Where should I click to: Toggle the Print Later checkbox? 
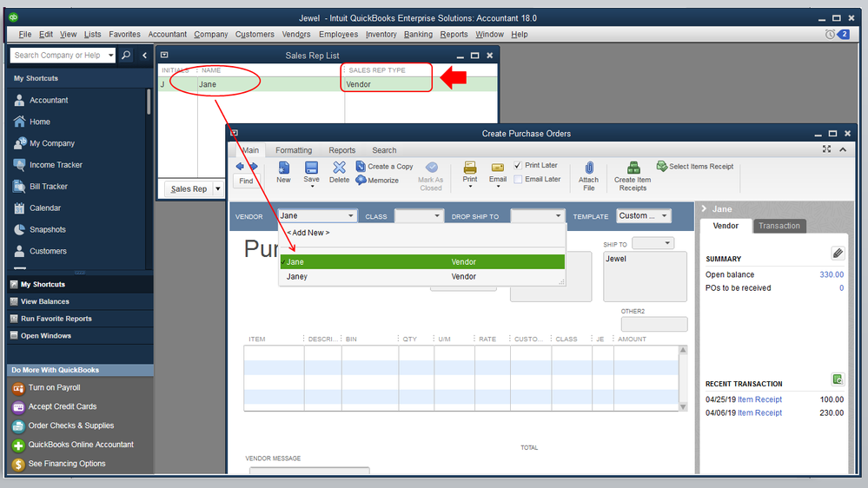pos(518,166)
